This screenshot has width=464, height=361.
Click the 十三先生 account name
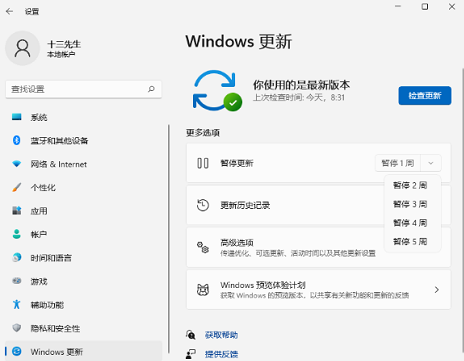pos(64,44)
